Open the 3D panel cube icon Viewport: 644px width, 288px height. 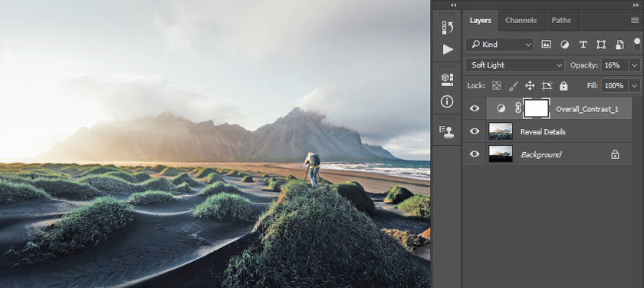(447, 79)
